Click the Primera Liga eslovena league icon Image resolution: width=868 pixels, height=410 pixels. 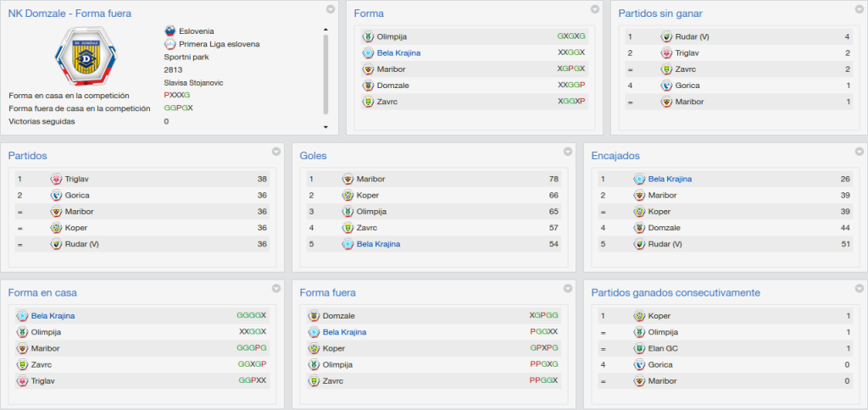point(170,44)
